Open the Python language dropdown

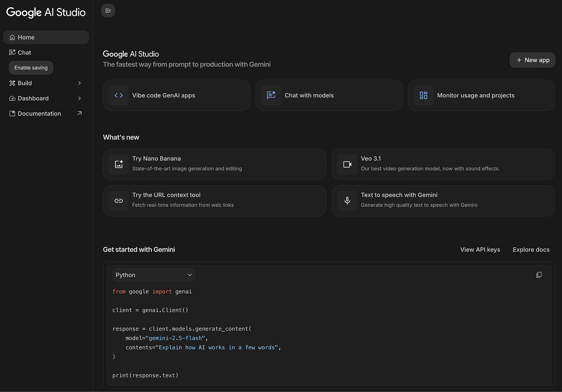point(154,275)
